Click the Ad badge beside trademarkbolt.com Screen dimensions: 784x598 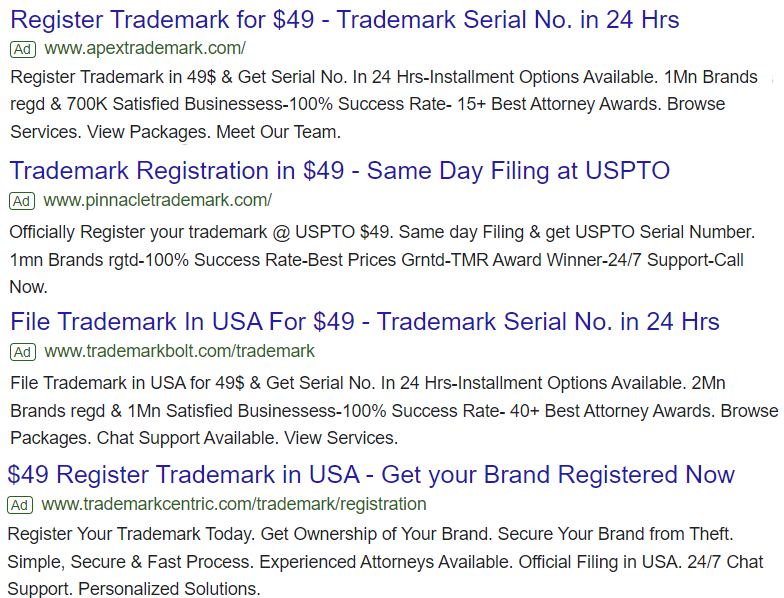click(x=23, y=352)
